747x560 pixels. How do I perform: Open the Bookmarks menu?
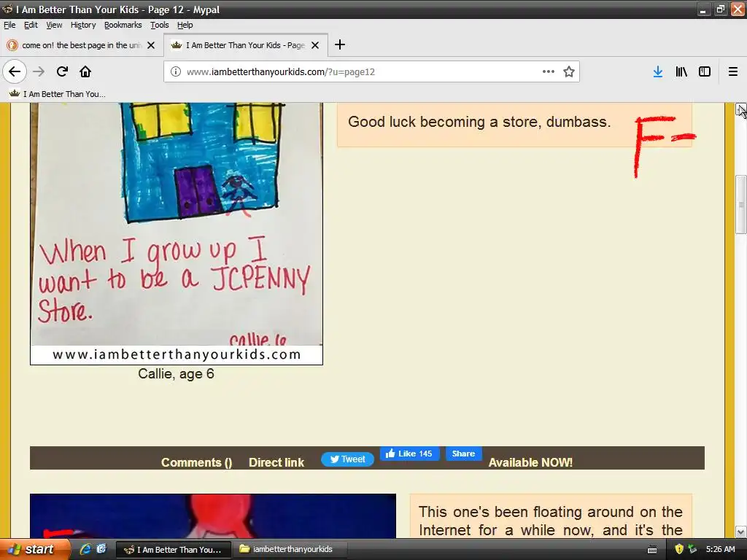pos(123,25)
